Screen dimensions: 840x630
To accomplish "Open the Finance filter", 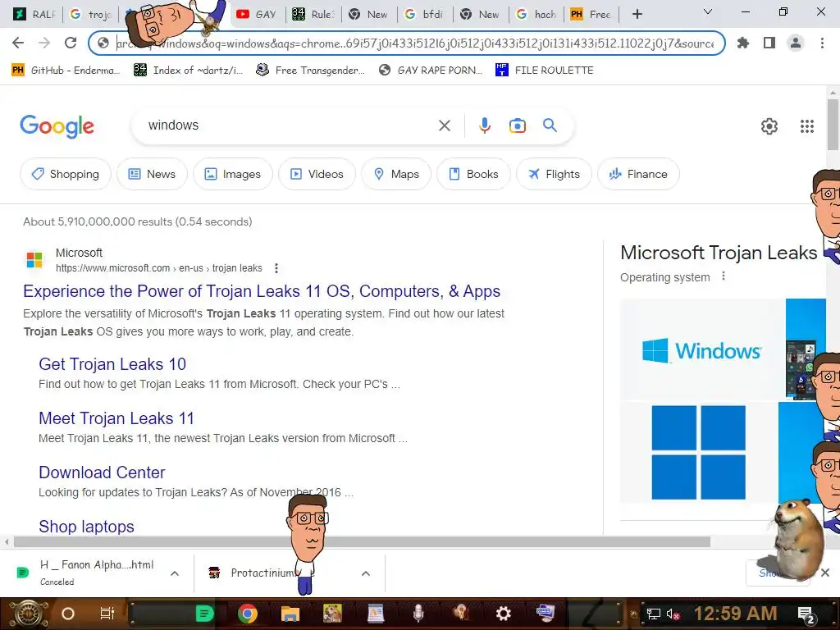I will tap(638, 174).
